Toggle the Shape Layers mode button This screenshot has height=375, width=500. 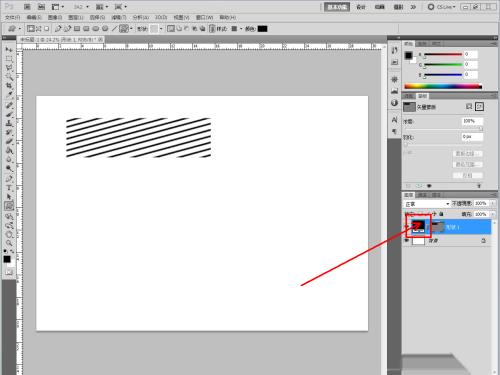click(31, 29)
